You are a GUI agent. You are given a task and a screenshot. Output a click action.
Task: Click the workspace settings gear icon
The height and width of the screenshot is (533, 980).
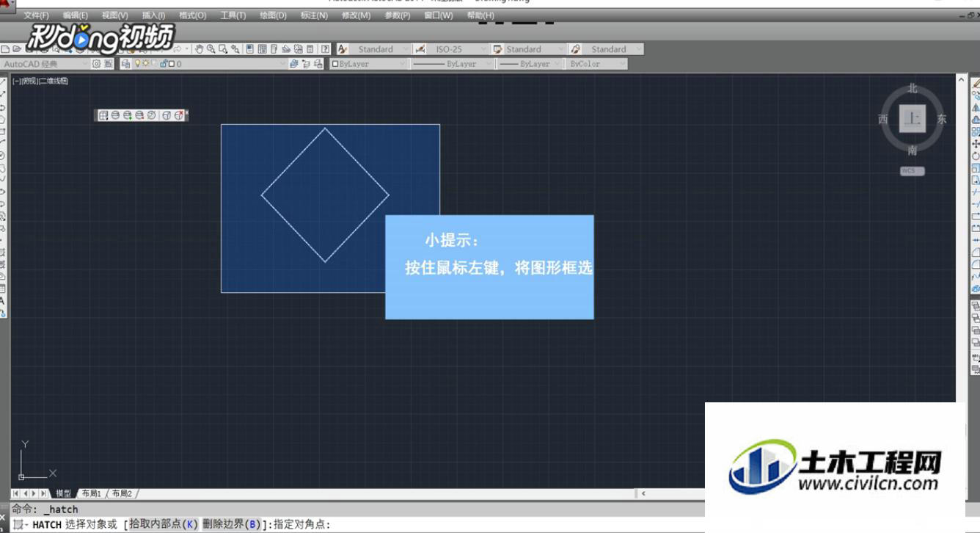click(x=96, y=64)
